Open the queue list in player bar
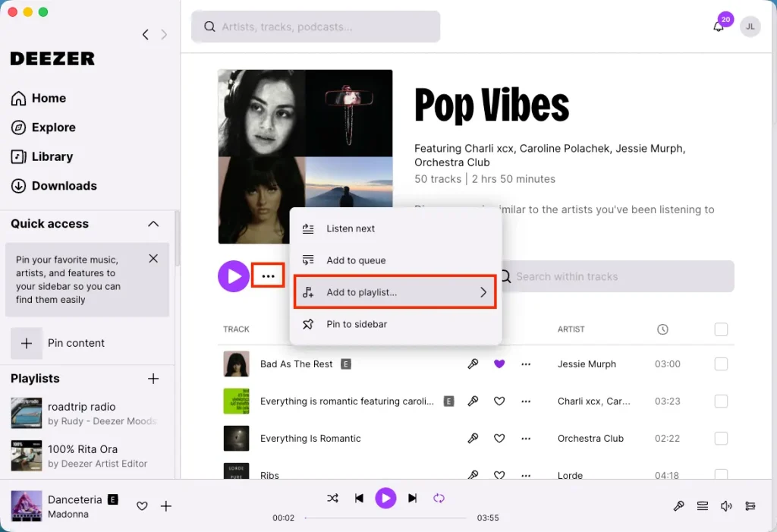Image resolution: width=777 pixels, height=532 pixels. pyautogui.click(x=702, y=505)
